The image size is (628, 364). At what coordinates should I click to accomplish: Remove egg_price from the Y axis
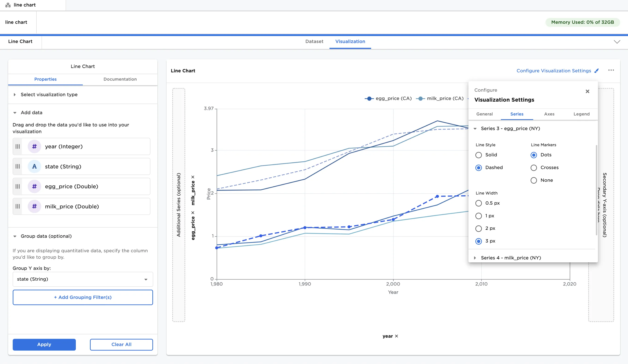[x=193, y=213]
